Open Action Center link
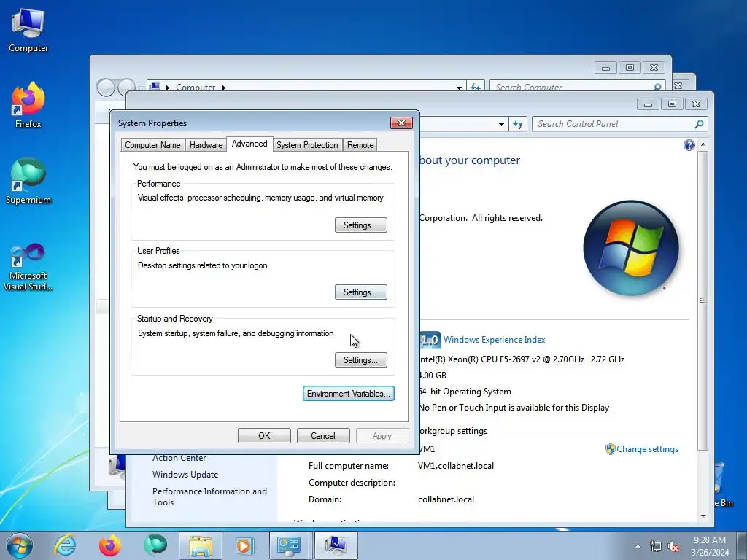 (x=179, y=458)
